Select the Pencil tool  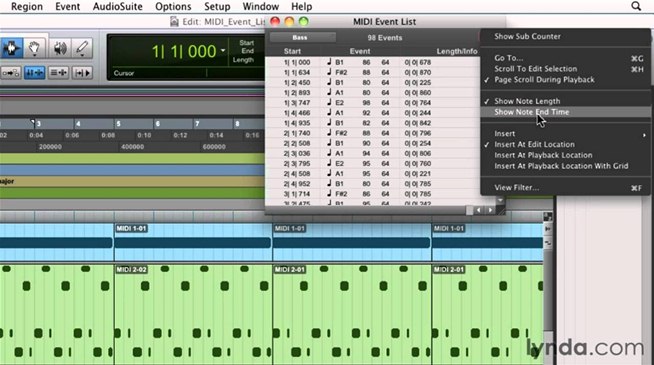click(82, 48)
